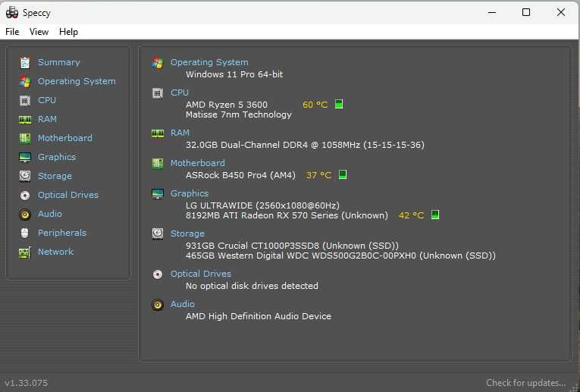This screenshot has width=580, height=392.
Task: Click the Optical Drives disc icon in sidebar
Action: pos(25,195)
